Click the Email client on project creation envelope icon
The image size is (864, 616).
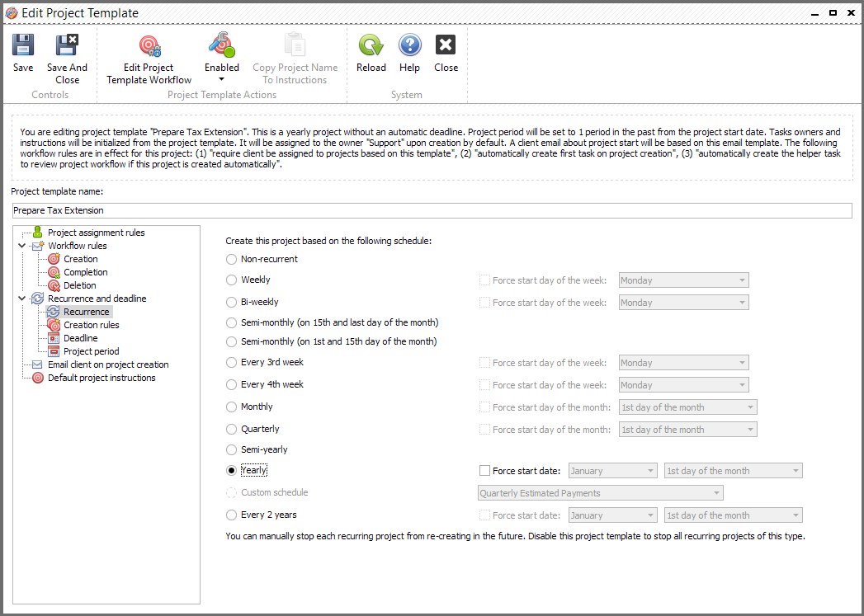coord(37,364)
